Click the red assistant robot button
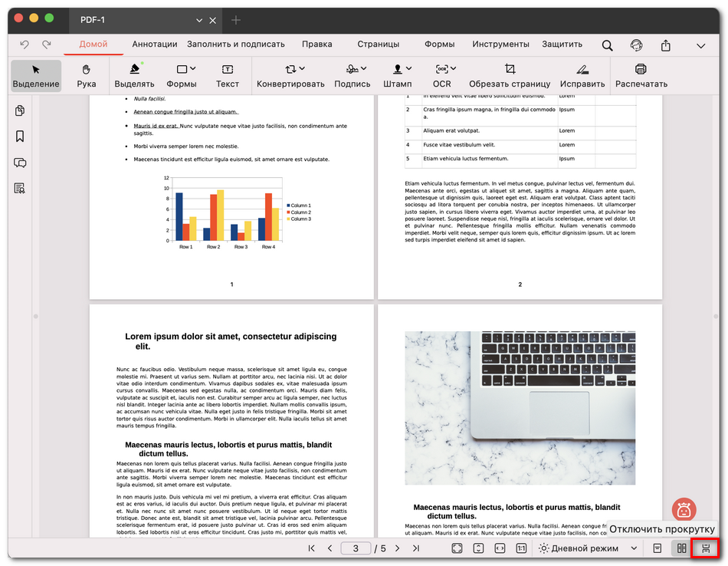Image resolution: width=728 pixels, height=566 pixels. tap(684, 510)
